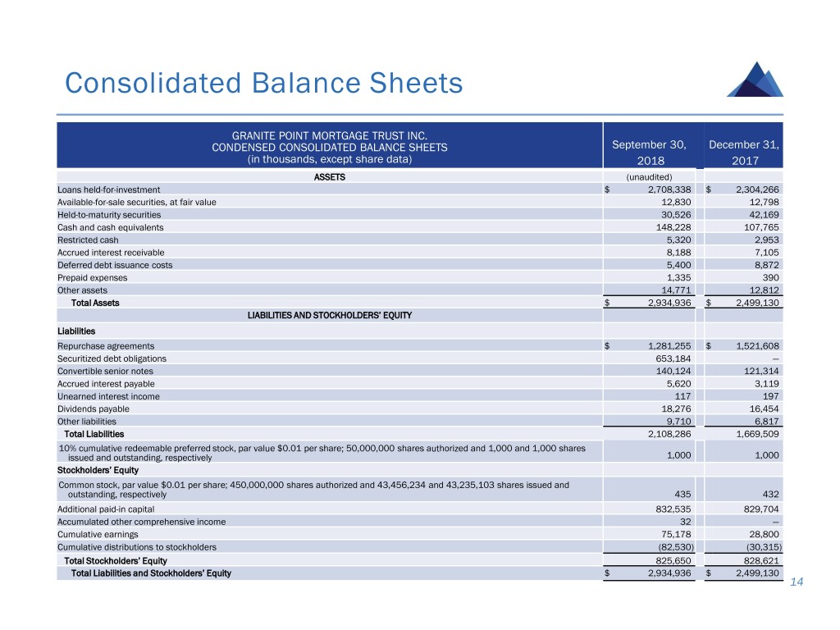Viewport: 840px width, 630px height.
Task: Select the 'Held-to-maturity securities' label
Action: (109, 215)
